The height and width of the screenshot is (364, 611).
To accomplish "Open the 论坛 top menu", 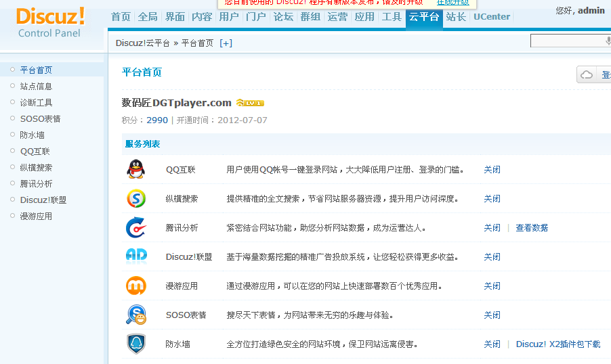I will click(x=283, y=17).
